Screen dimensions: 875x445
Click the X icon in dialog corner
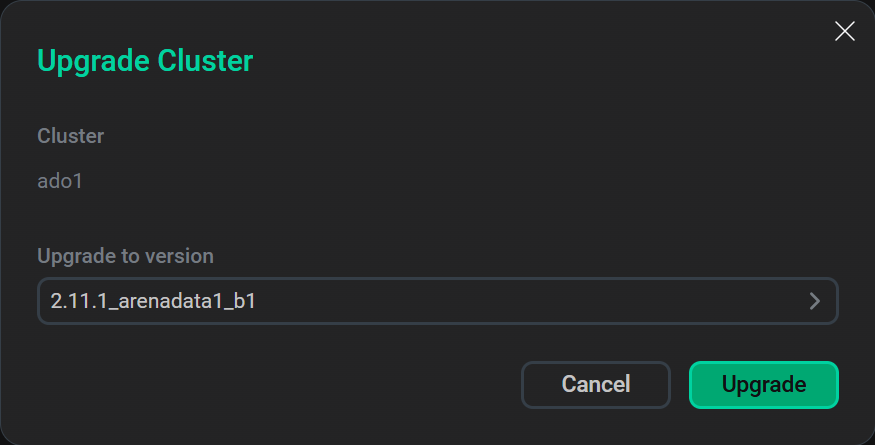click(844, 32)
